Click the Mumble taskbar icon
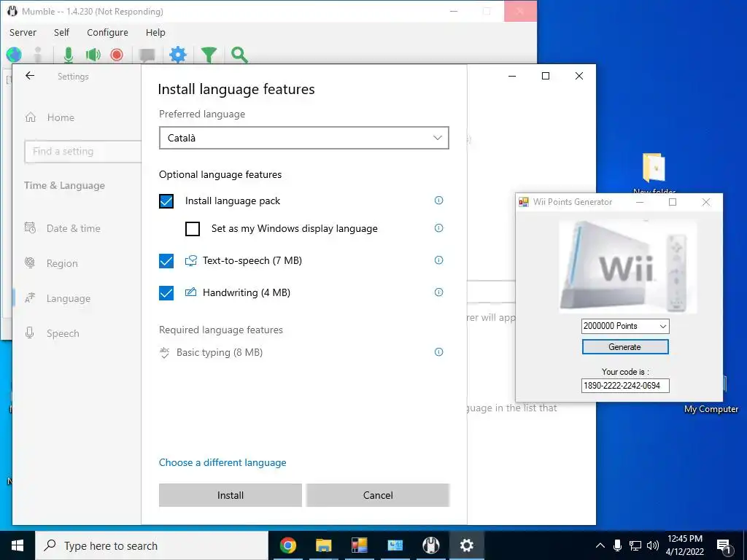Viewport: 747px width, 560px height. click(430, 545)
